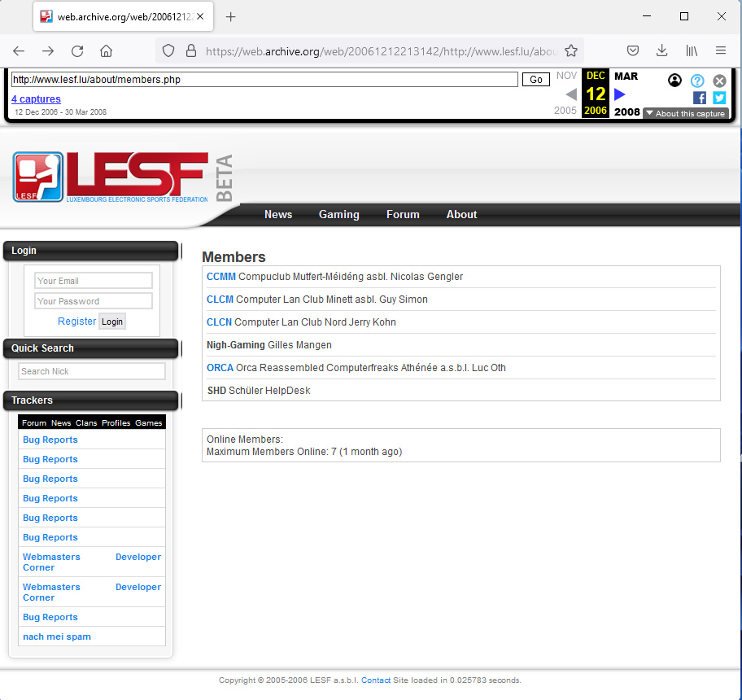
Task: Open the downloads panel
Action: point(662,50)
